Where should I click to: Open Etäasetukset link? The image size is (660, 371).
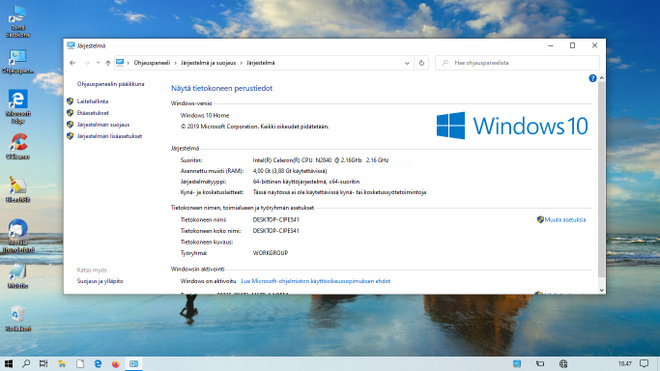pos(93,113)
